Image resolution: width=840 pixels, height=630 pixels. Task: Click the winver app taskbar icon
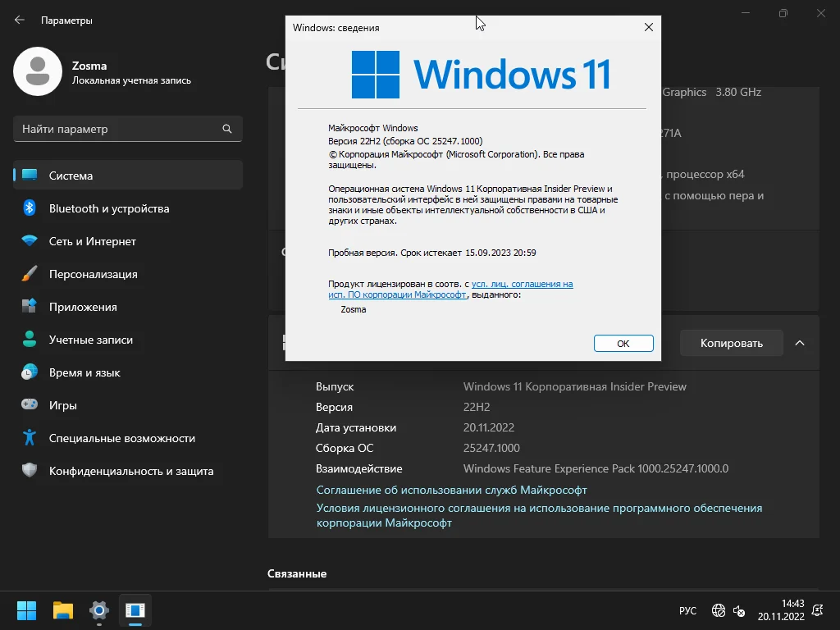click(x=135, y=610)
